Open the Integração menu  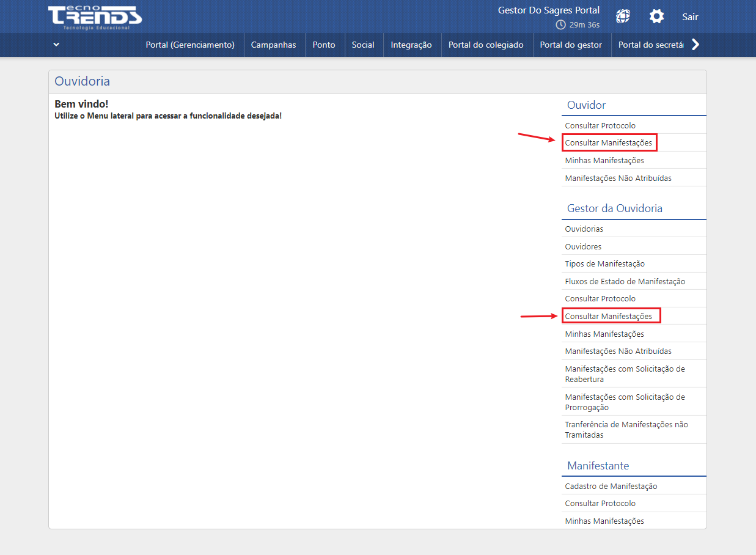tap(411, 45)
